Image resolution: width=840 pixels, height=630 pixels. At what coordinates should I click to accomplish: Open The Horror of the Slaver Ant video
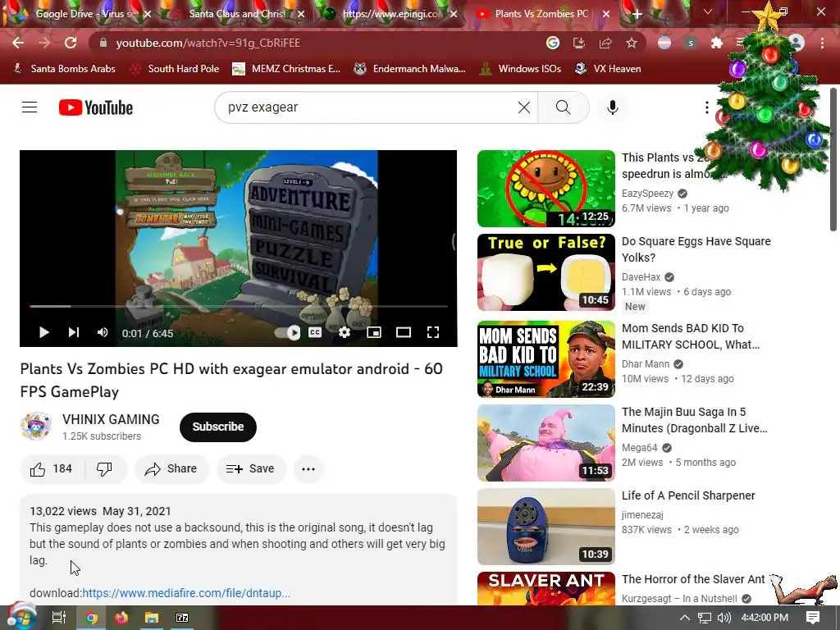coord(693,579)
